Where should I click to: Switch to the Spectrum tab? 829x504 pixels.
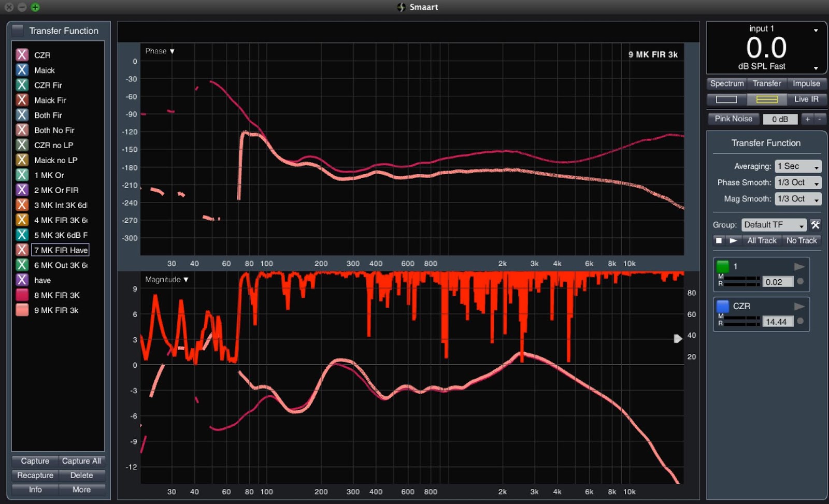coord(726,83)
